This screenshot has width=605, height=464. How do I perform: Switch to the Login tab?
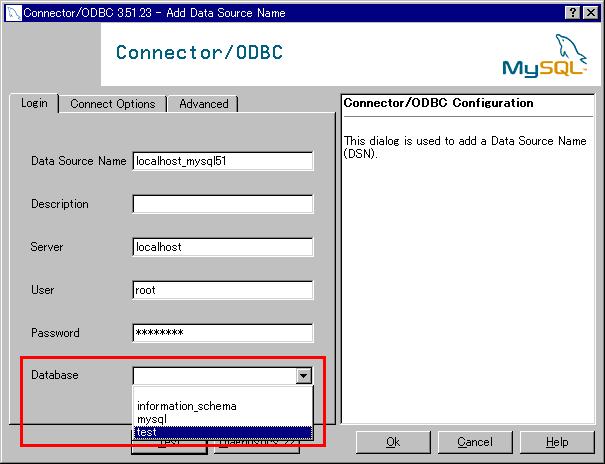coord(34,103)
